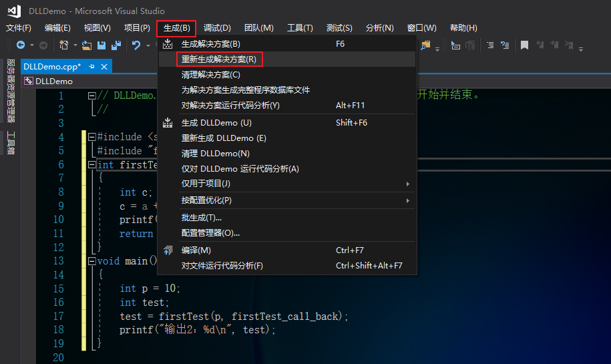Expand the 仅用于项目(J) submenu
Viewport: 611px width, 364px height.
click(287, 184)
